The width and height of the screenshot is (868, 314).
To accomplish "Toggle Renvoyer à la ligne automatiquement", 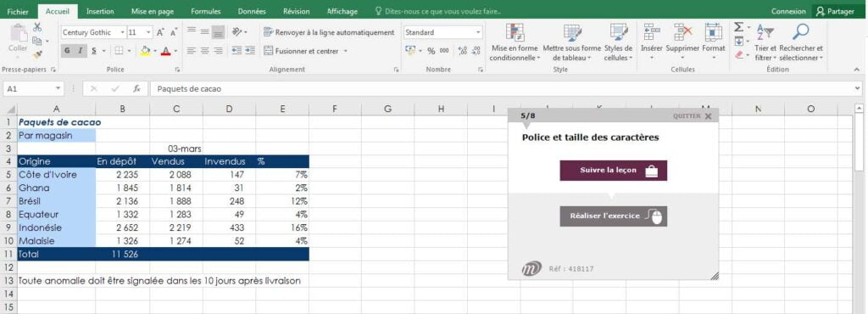I will pos(330,32).
